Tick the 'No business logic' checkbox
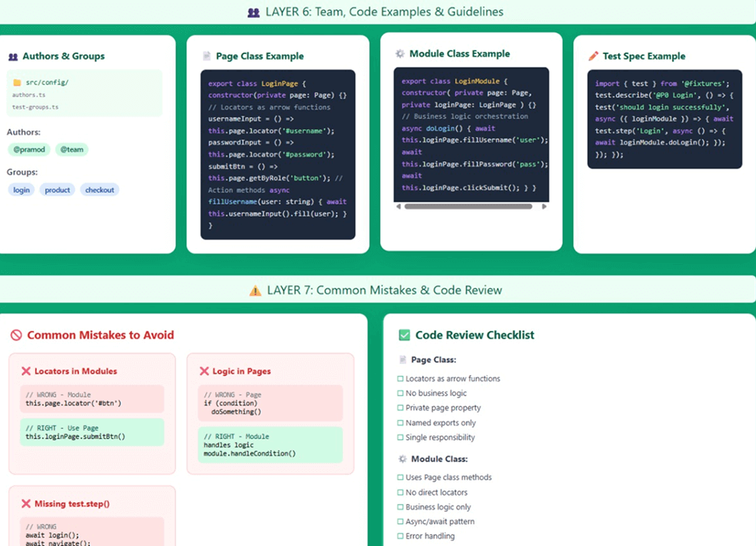Screen dimensions: 756x546 (400, 393)
